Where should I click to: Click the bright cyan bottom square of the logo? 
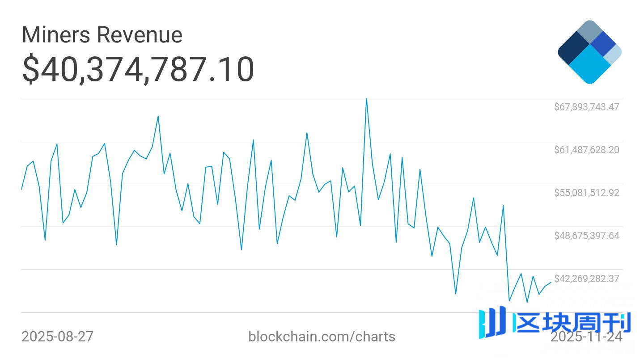coord(590,65)
